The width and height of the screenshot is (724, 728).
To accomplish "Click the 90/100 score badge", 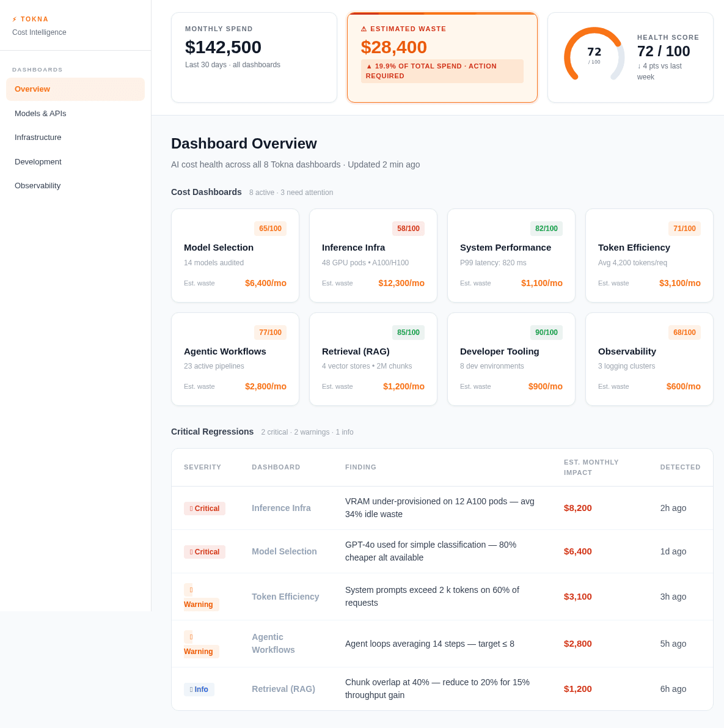I will coord(546,333).
